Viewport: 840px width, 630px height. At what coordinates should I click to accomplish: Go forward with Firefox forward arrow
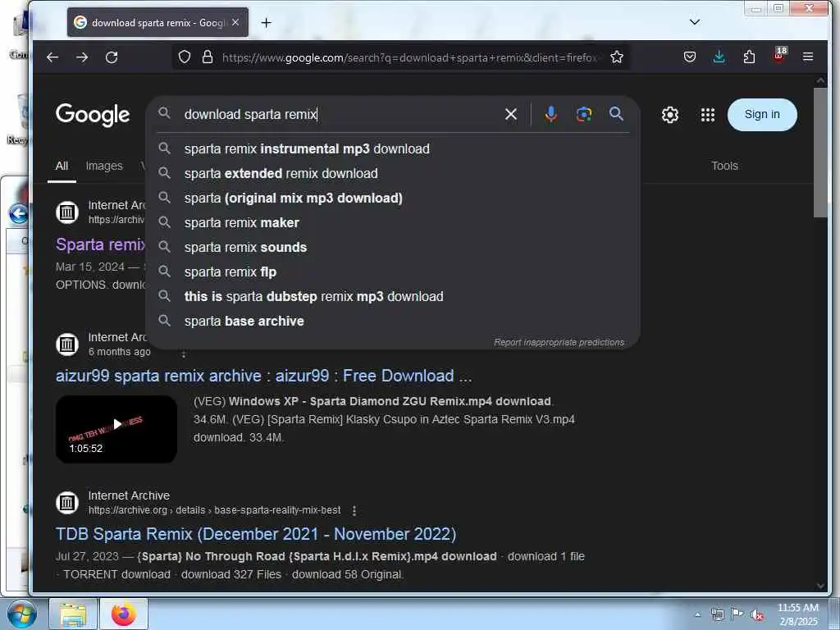pos(82,57)
